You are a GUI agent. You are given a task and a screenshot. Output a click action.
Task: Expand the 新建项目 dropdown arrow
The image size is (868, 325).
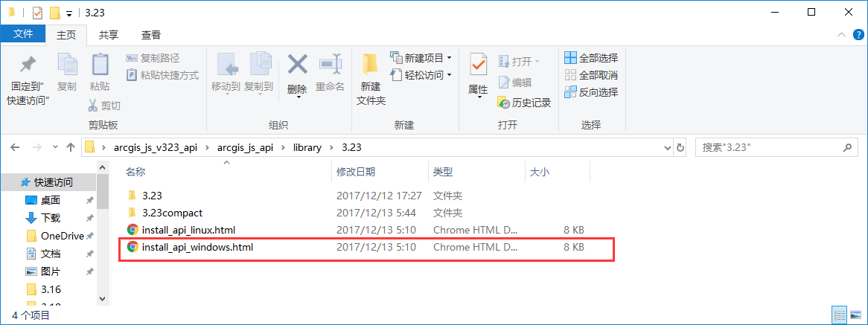[x=449, y=57]
